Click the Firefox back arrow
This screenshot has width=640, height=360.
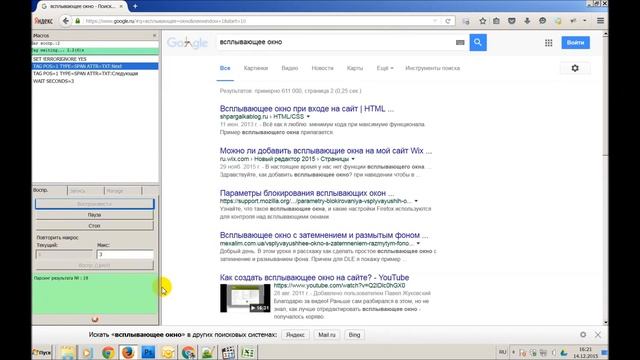66,21
